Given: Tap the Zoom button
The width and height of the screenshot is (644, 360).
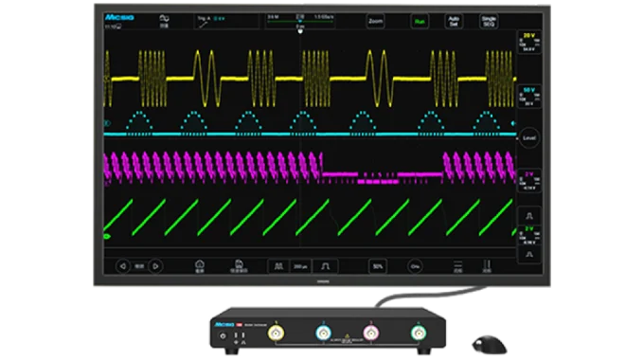Looking at the screenshot, I should (375, 21).
